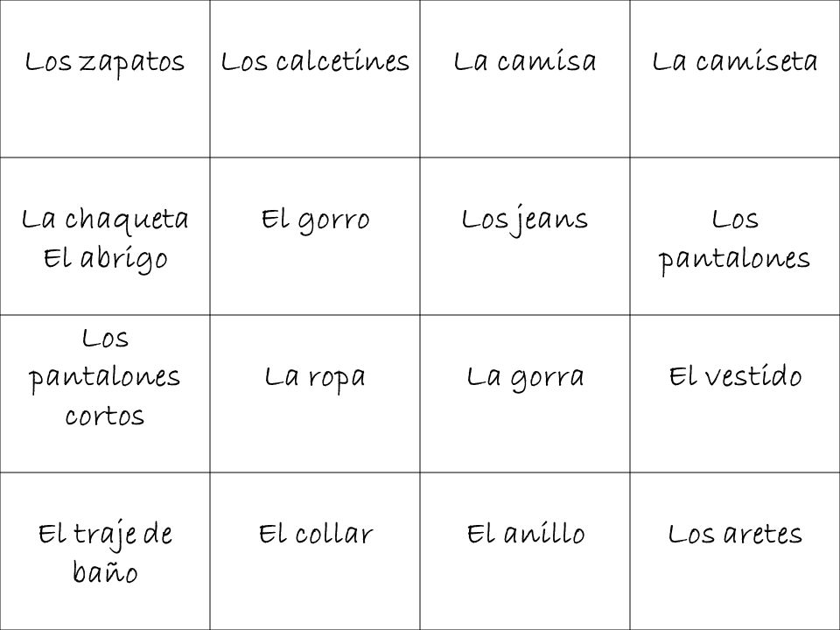Select the 'El collar' cell

pyautogui.click(x=315, y=551)
